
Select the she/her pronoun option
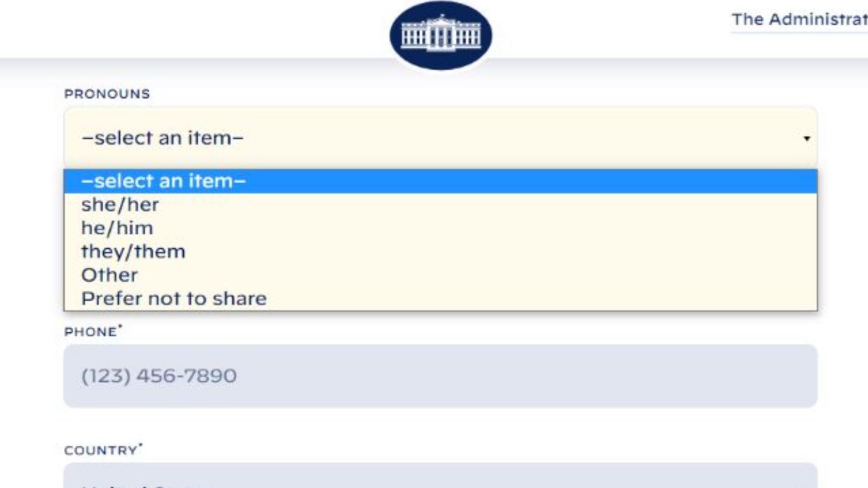(x=120, y=205)
